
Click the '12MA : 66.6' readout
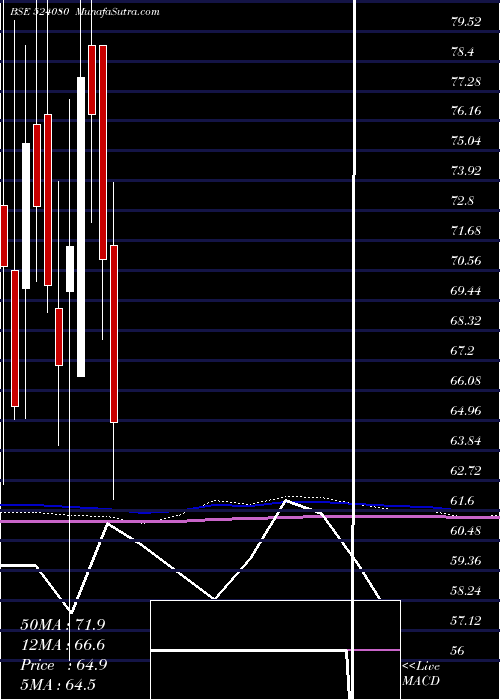[x=63, y=645]
